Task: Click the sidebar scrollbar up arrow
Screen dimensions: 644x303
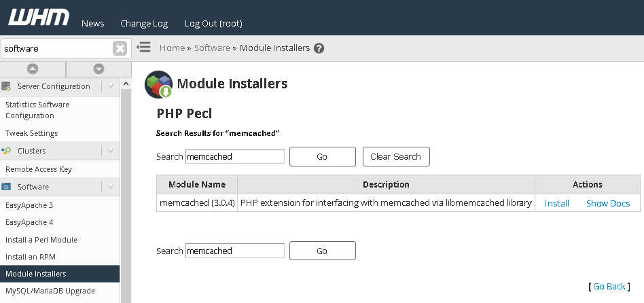Action: [126, 84]
